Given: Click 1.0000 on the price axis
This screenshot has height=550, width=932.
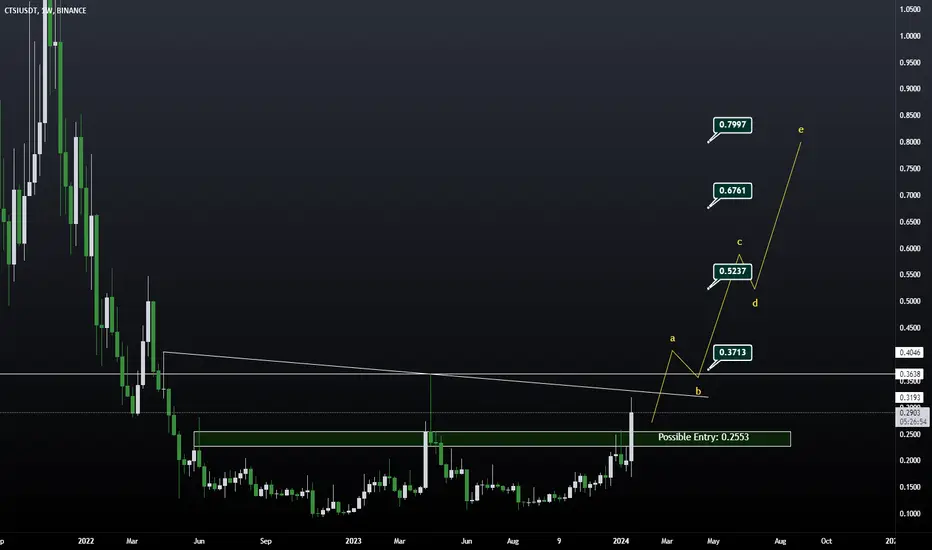Looking at the screenshot, I should coord(909,36).
